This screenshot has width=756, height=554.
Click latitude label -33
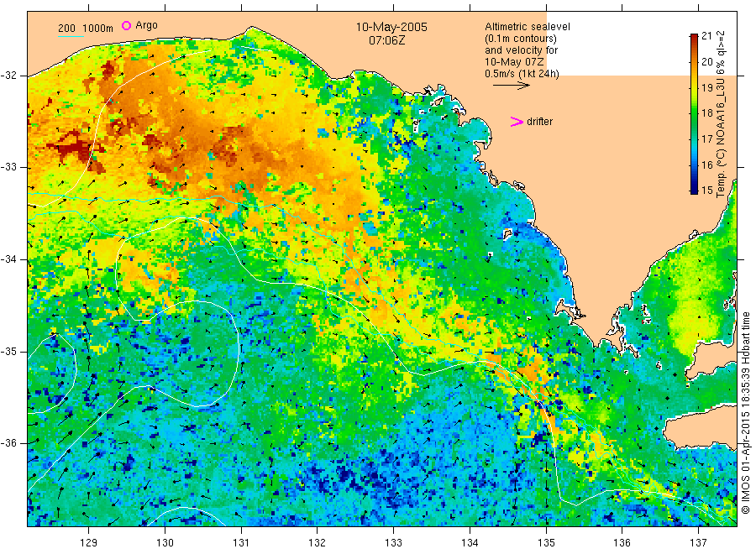9,167
